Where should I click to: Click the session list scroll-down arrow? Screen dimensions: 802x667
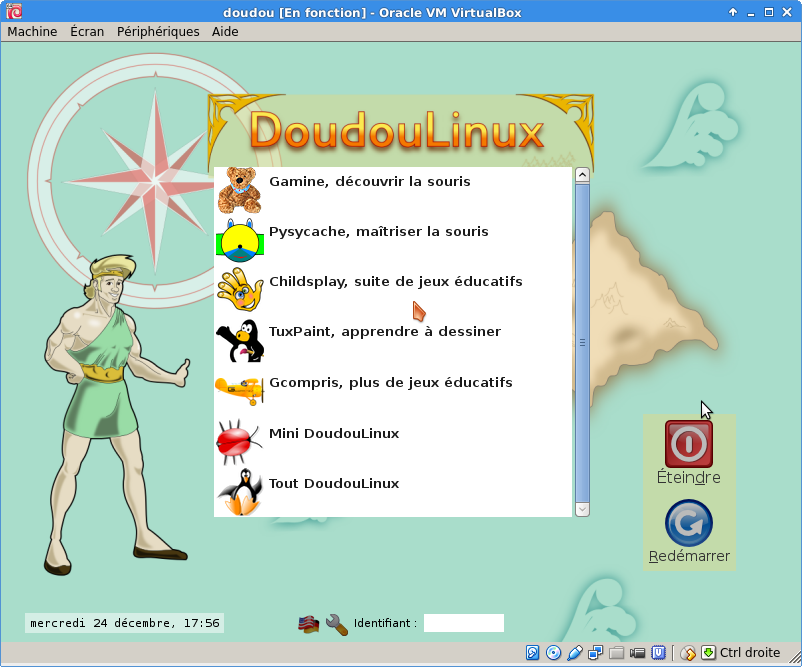[x=582, y=509]
